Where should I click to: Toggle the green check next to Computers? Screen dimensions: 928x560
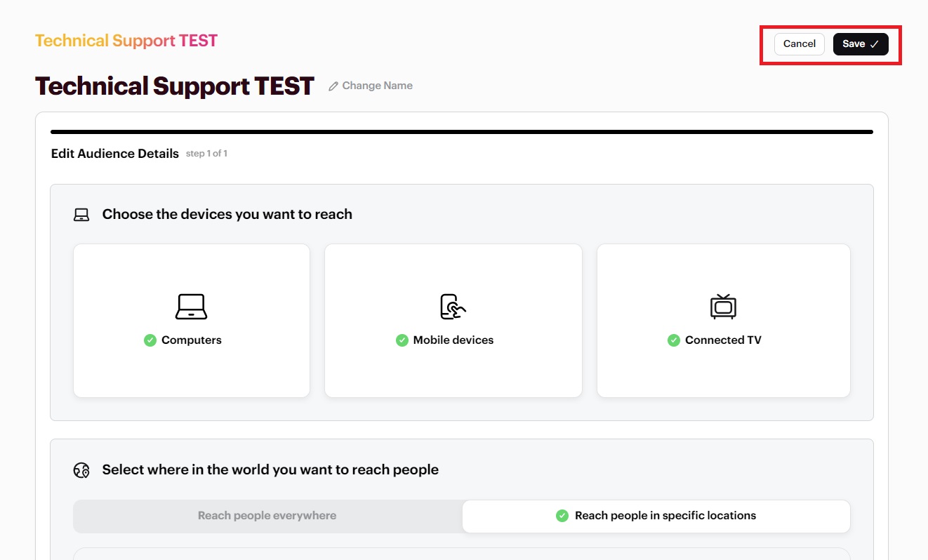click(x=150, y=340)
